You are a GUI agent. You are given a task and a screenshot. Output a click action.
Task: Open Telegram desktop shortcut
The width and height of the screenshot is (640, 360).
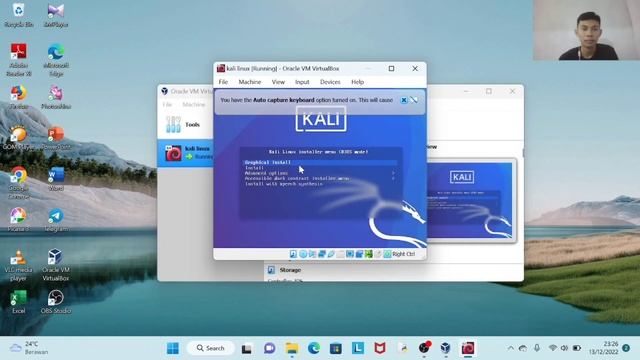pos(56,220)
